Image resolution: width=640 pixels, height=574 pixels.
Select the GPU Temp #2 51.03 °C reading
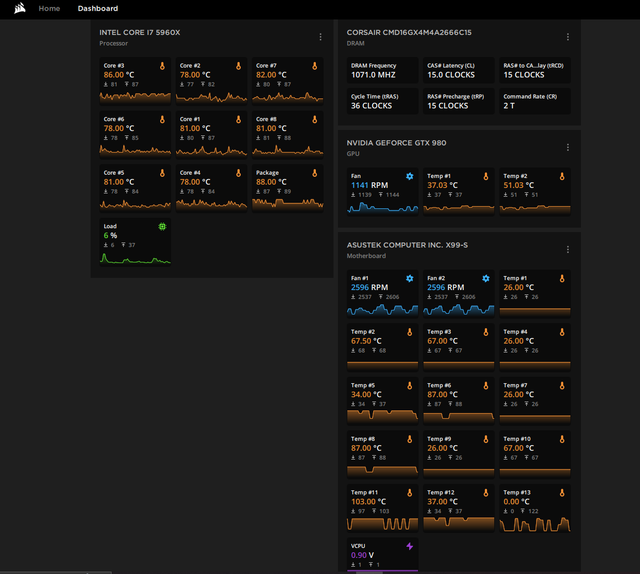pos(519,185)
